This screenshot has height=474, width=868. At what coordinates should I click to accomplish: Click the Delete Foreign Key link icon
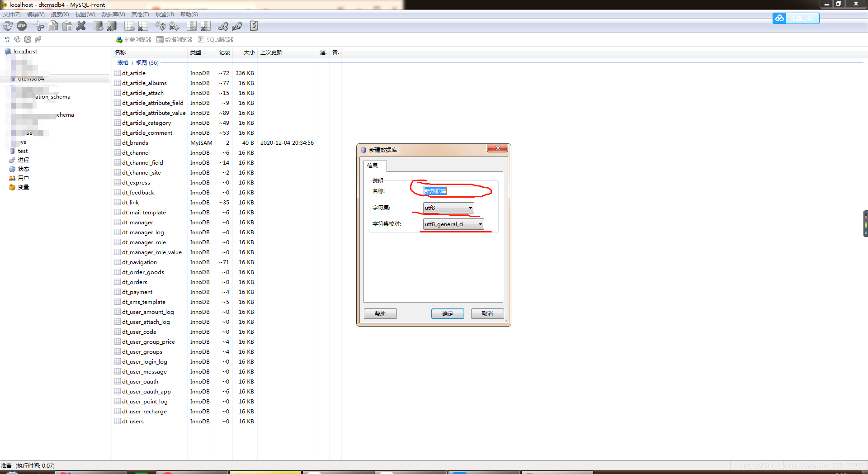(237, 26)
